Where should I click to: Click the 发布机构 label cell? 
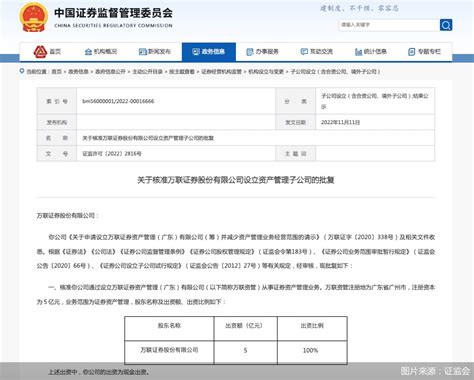pyautogui.click(x=57, y=122)
